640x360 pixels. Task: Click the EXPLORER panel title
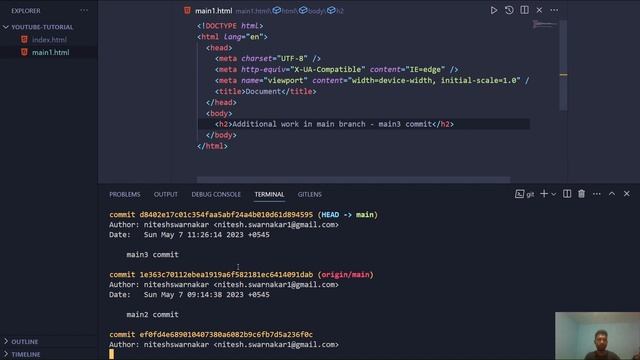[26, 11]
